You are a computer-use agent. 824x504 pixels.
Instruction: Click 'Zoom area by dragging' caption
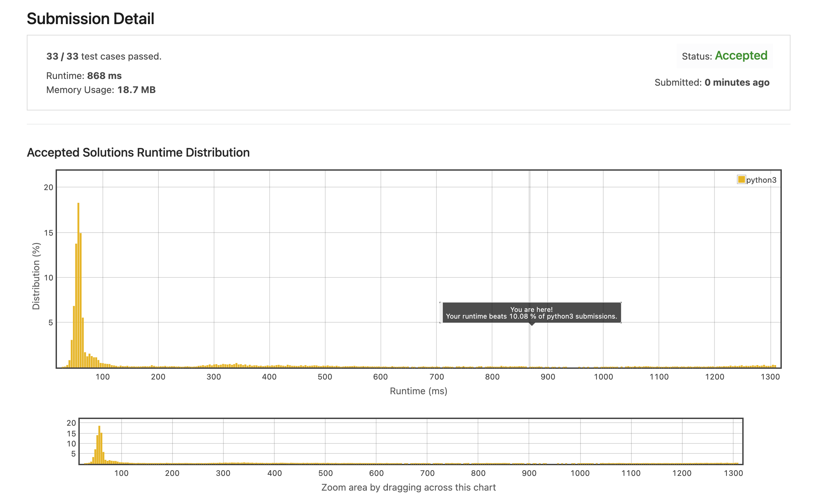(x=408, y=487)
